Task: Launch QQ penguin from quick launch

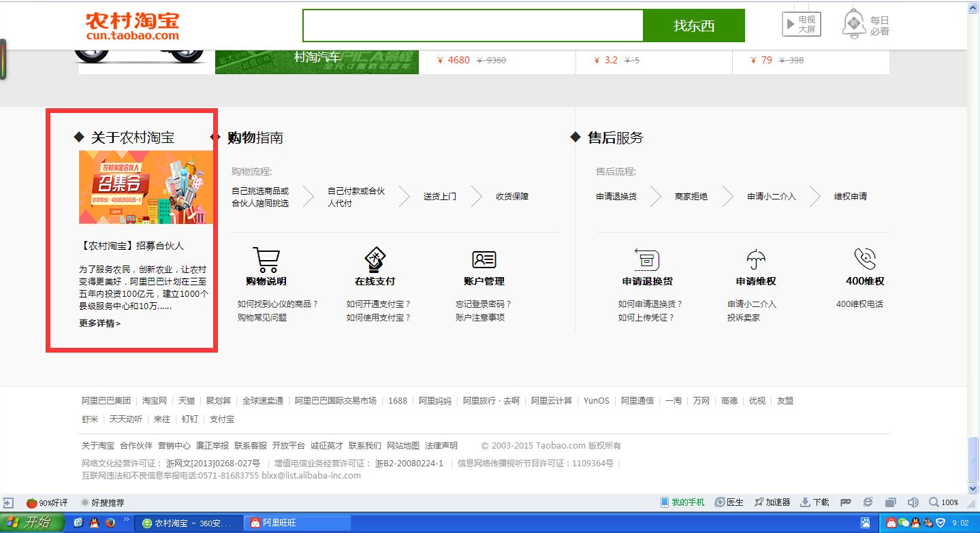Action: coord(94,523)
